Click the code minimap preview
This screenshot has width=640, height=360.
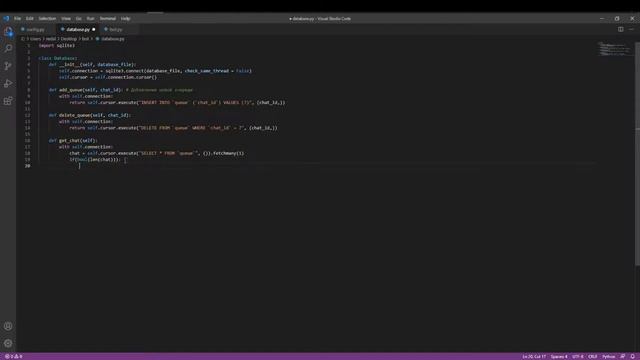point(614,49)
